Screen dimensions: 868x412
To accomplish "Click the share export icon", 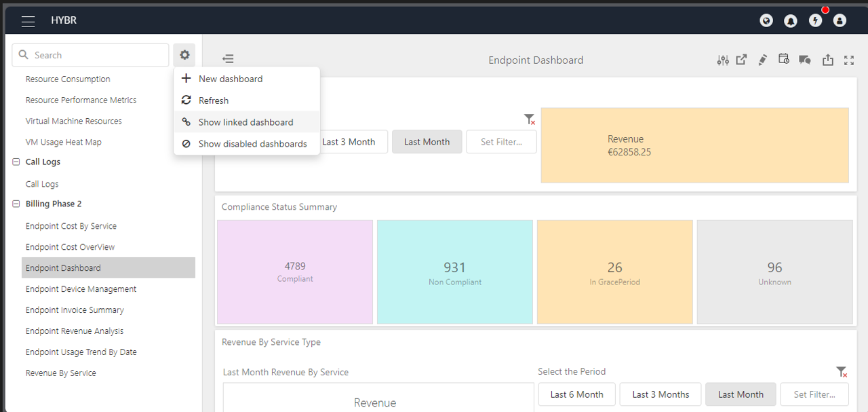I will [828, 60].
